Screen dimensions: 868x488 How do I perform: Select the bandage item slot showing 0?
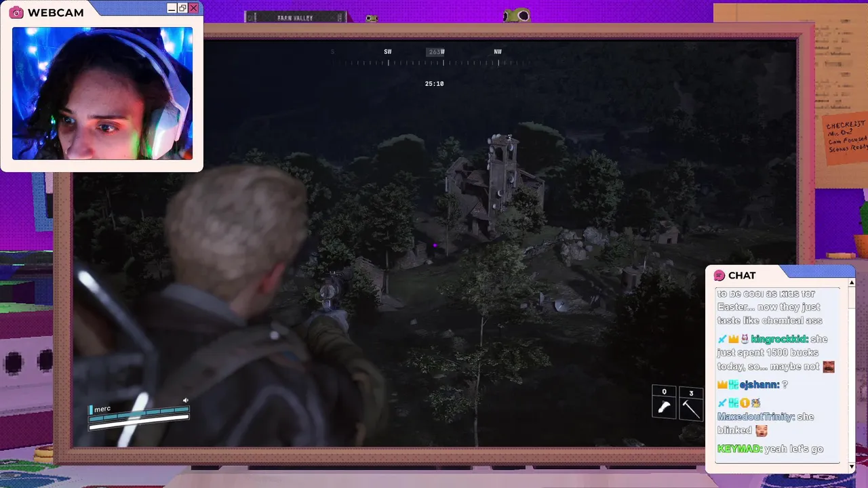pos(664,403)
